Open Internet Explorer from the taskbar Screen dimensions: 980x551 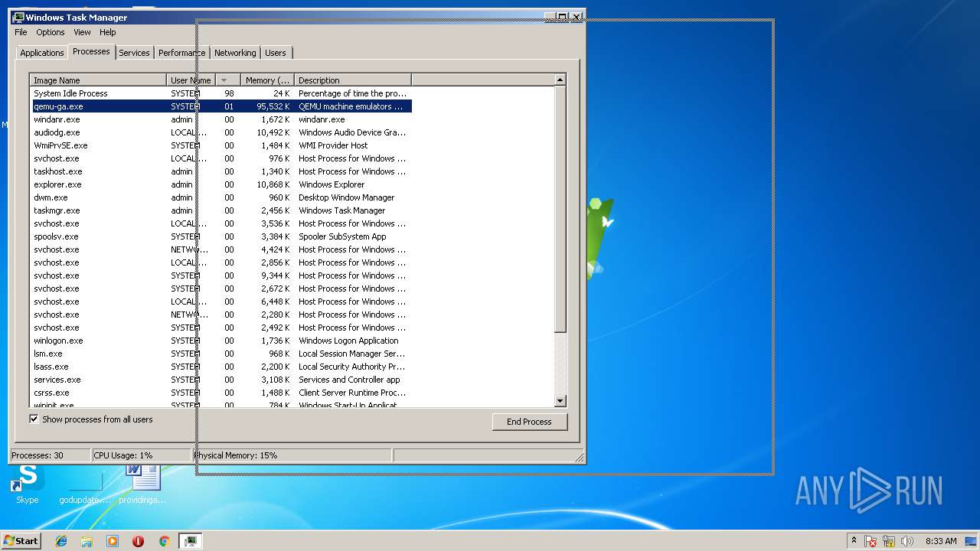(61, 541)
